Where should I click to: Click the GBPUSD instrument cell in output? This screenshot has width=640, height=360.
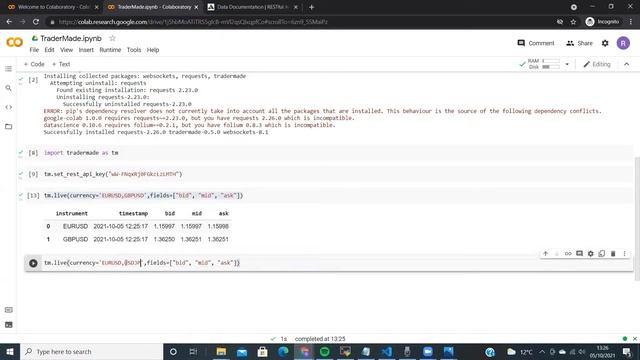[75, 239]
